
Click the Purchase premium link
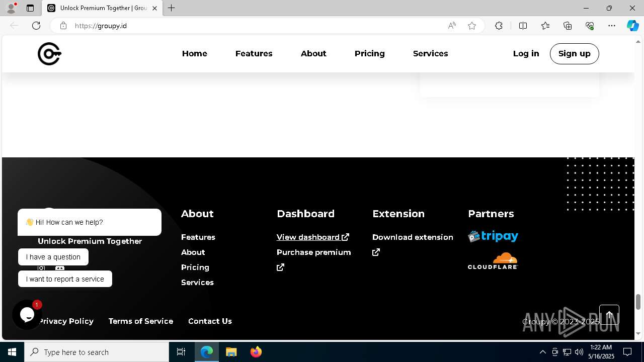tap(313, 252)
